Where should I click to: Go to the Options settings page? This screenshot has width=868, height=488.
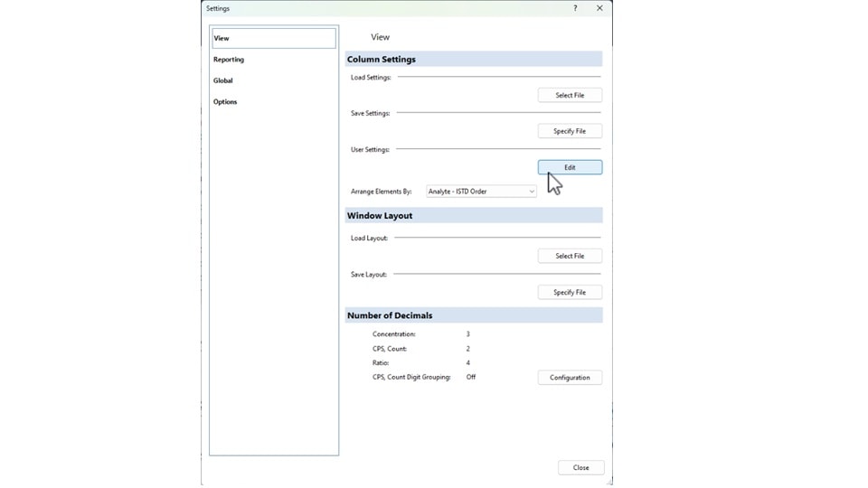(x=225, y=102)
